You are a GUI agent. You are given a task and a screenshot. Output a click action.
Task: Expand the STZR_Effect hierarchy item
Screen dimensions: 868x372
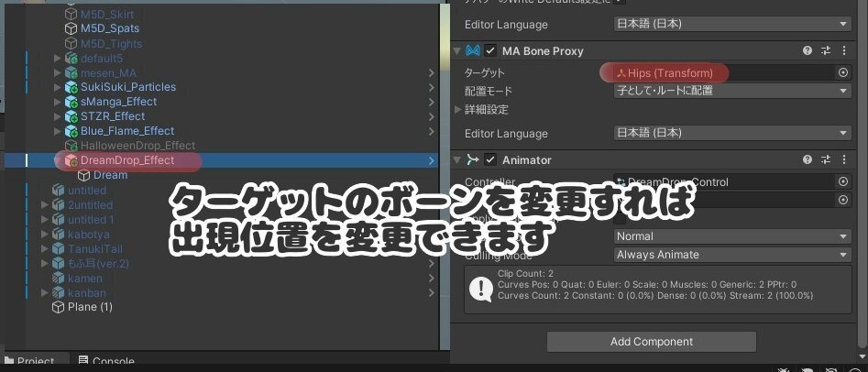click(x=58, y=116)
